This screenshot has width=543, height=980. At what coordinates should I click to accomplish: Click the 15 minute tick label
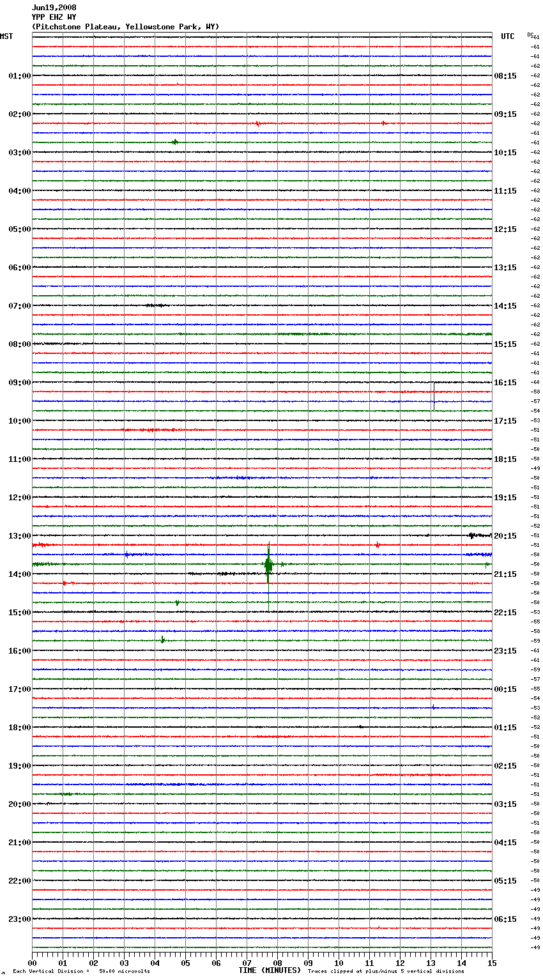click(492, 963)
